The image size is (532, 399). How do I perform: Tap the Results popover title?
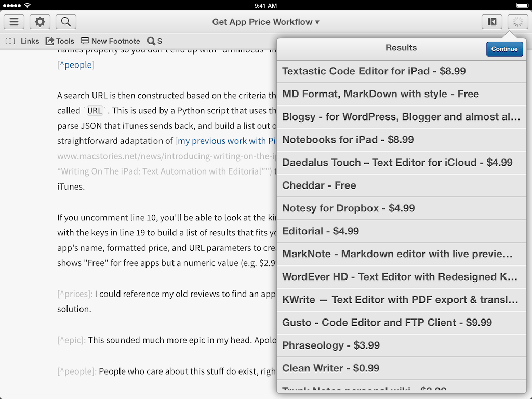pos(401,48)
